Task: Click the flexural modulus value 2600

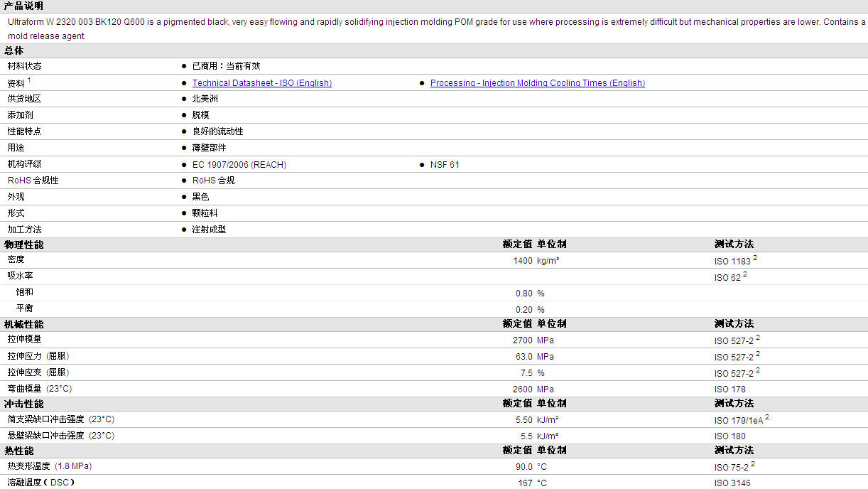Action: [x=523, y=389]
